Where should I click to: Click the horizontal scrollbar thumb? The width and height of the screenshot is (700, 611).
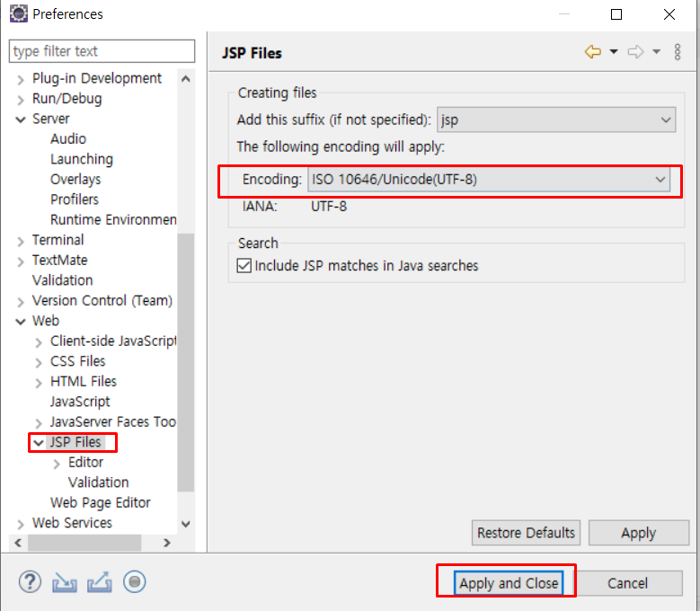pos(84,543)
